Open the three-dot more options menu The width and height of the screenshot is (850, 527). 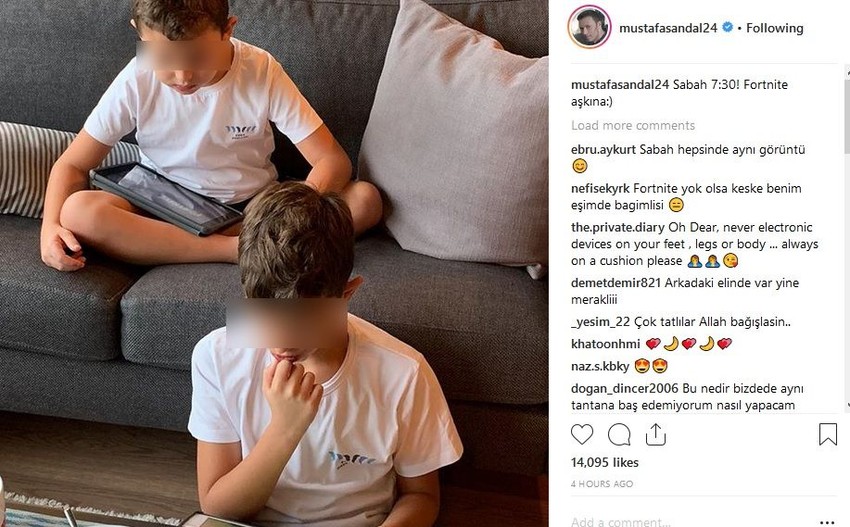pos(827,523)
